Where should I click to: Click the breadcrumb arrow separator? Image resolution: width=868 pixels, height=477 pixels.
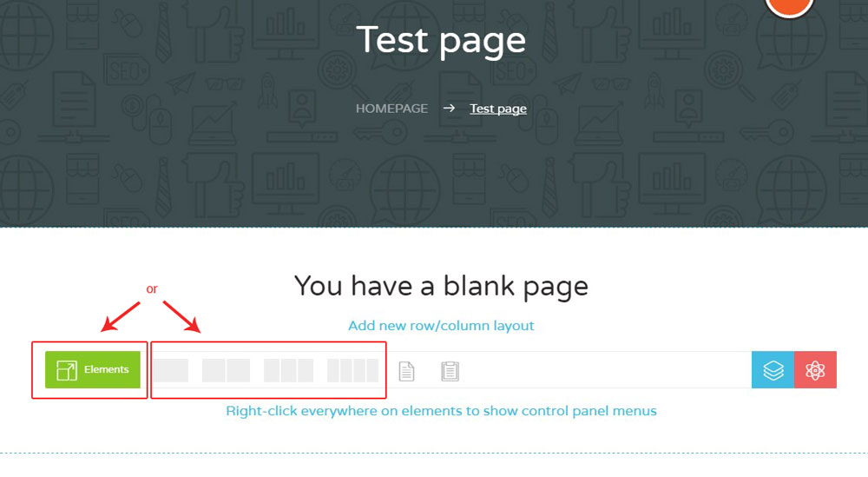click(x=449, y=109)
